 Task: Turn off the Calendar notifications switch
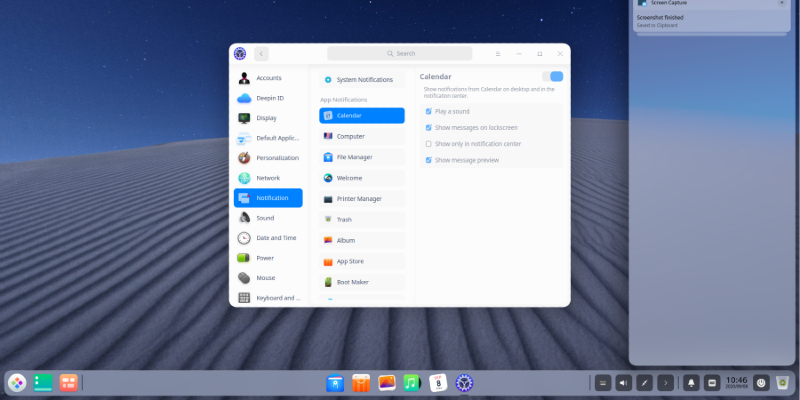[x=553, y=77]
